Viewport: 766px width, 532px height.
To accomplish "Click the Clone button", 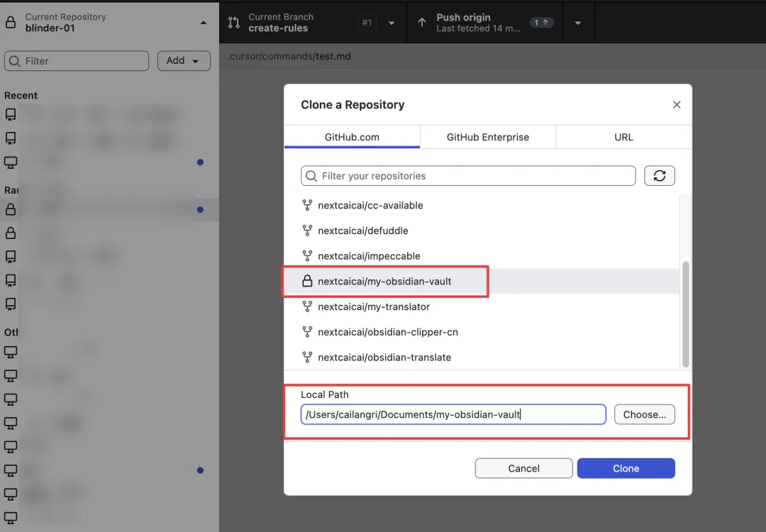I will point(626,468).
